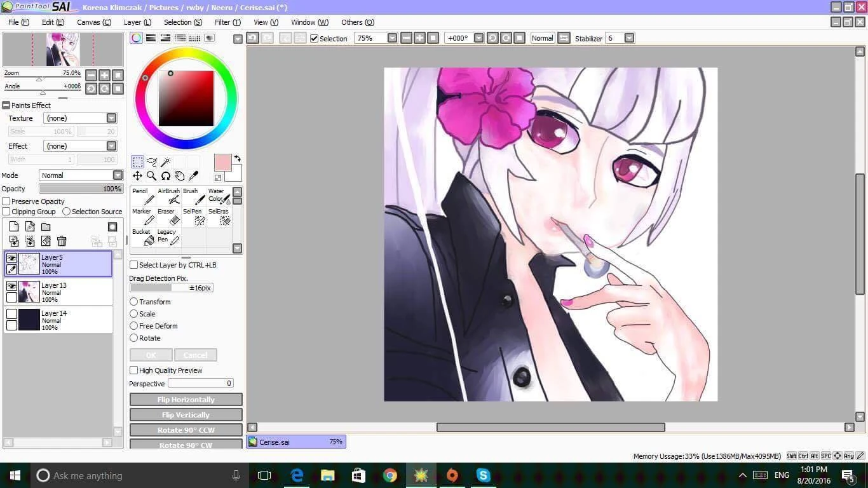This screenshot has height=488, width=868.
Task: Open the layer blending Mode dropdown
Action: click(x=118, y=175)
